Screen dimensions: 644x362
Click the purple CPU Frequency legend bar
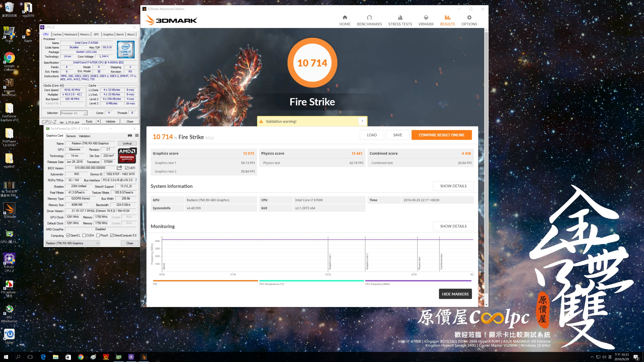pos(418,281)
